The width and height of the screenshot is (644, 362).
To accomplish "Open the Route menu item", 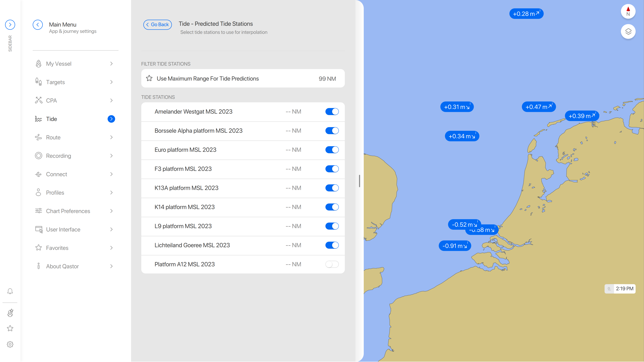I will pyautogui.click(x=53, y=137).
